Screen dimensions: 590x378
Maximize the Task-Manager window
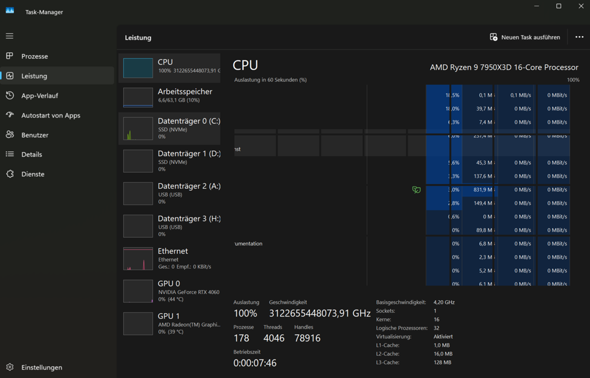coord(559,6)
